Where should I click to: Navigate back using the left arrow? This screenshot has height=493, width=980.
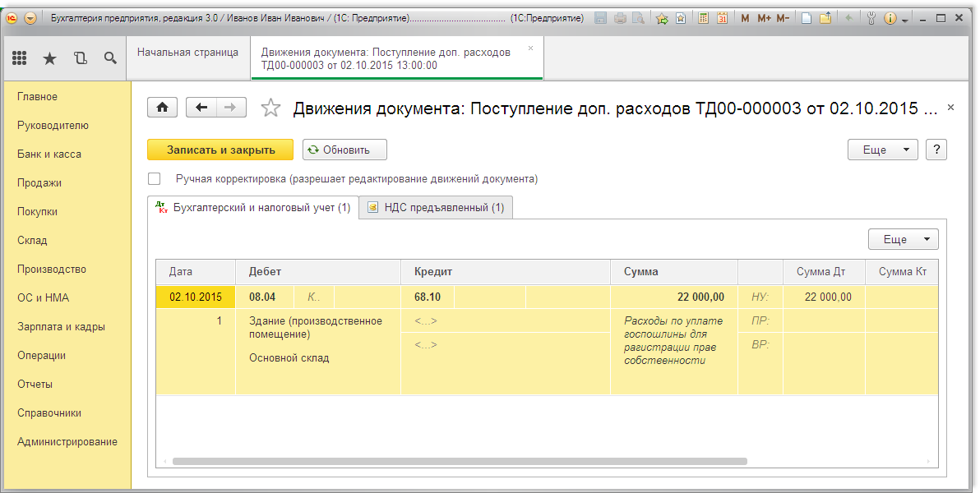(201, 107)
